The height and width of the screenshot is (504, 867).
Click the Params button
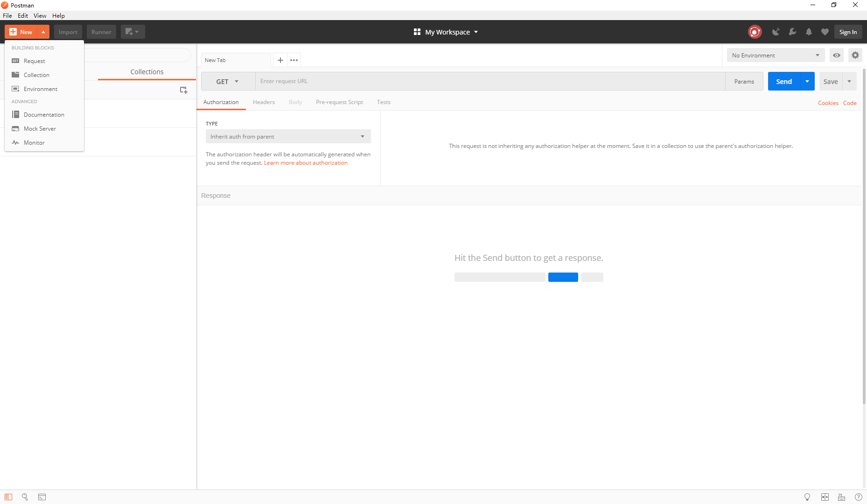click(x=744, y=81)
